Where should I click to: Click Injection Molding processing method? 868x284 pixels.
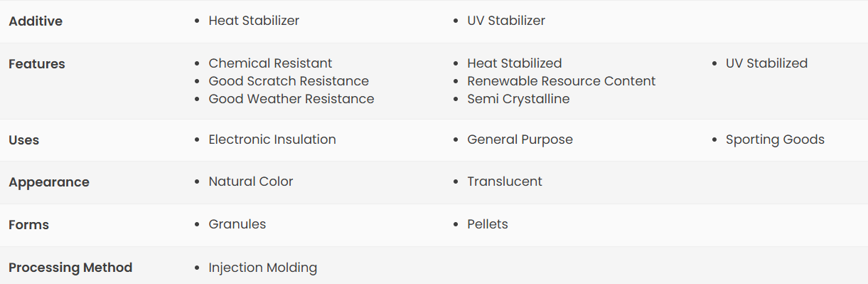coord(263,268)
